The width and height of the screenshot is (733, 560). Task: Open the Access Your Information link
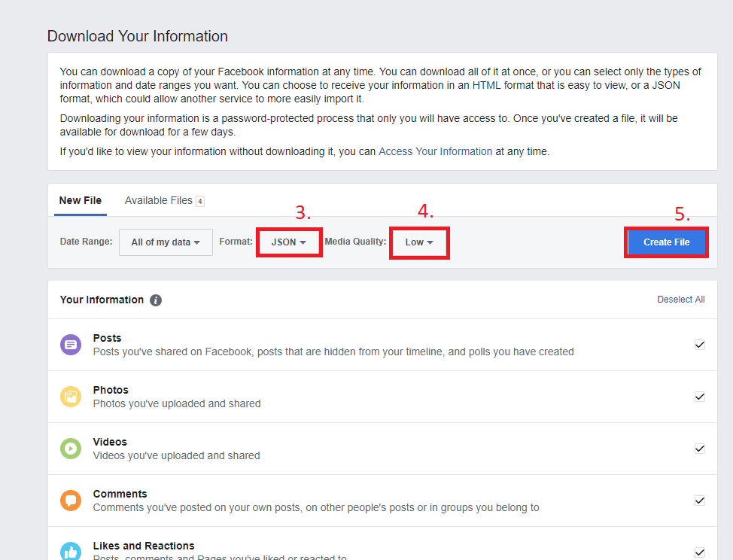click(435, 151)
